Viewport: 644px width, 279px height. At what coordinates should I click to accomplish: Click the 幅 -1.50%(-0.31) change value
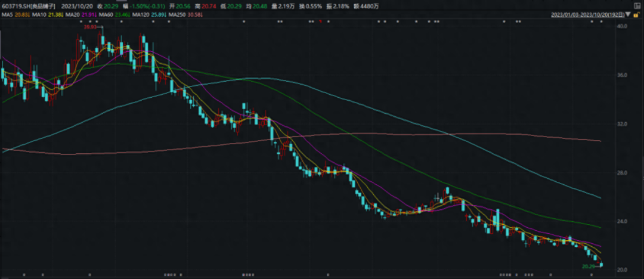click(143, 6)
